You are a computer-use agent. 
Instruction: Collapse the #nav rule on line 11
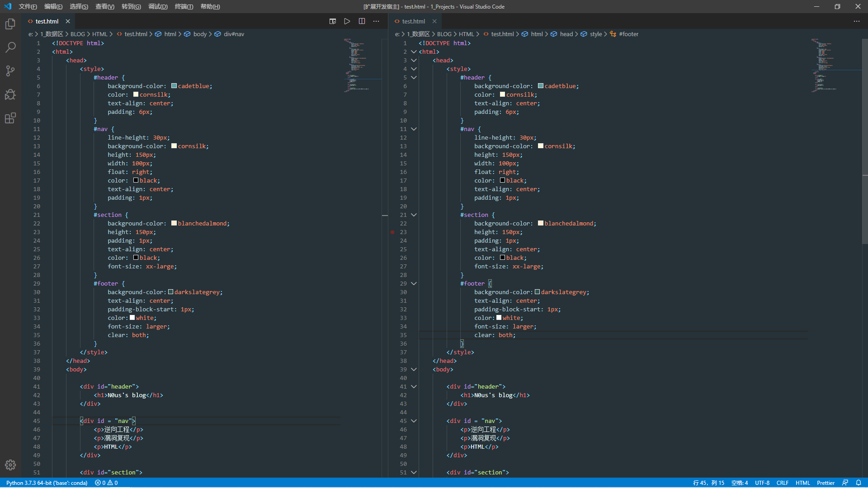point(414,129)
